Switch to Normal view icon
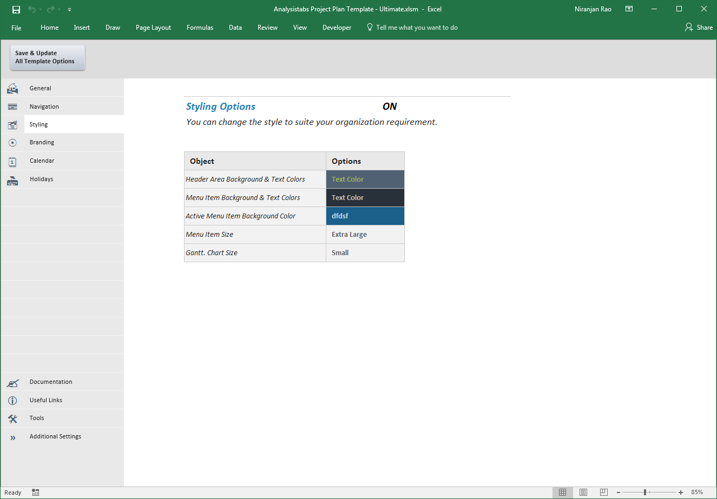This screenshot has width=717, height=499. pyautogui.click(x=562, y=492)
